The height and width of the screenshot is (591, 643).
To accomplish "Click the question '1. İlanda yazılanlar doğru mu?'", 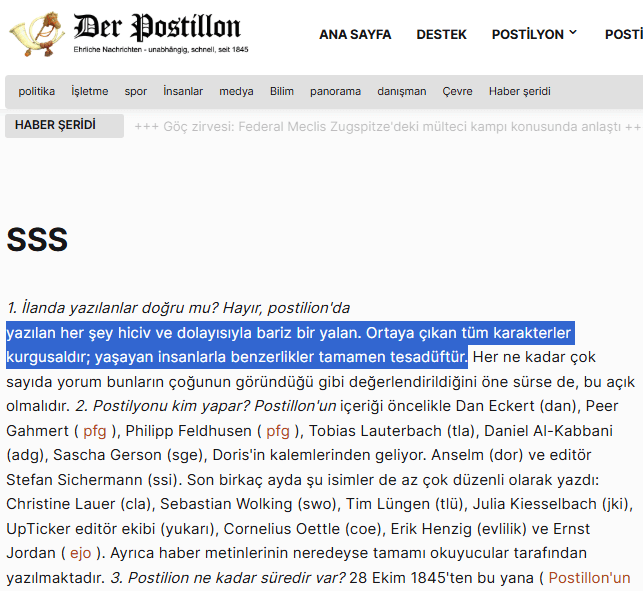I will point(113,308).
